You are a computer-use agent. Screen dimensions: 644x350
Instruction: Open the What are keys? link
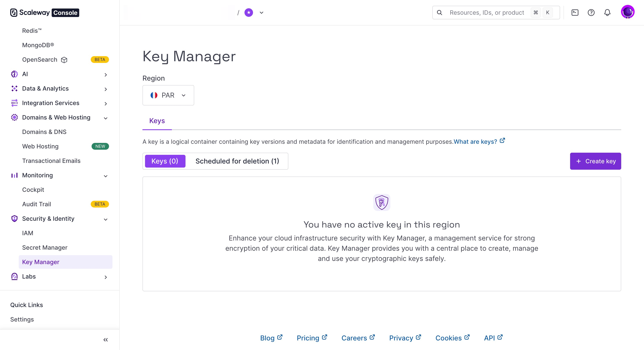[x=476, y=142]
